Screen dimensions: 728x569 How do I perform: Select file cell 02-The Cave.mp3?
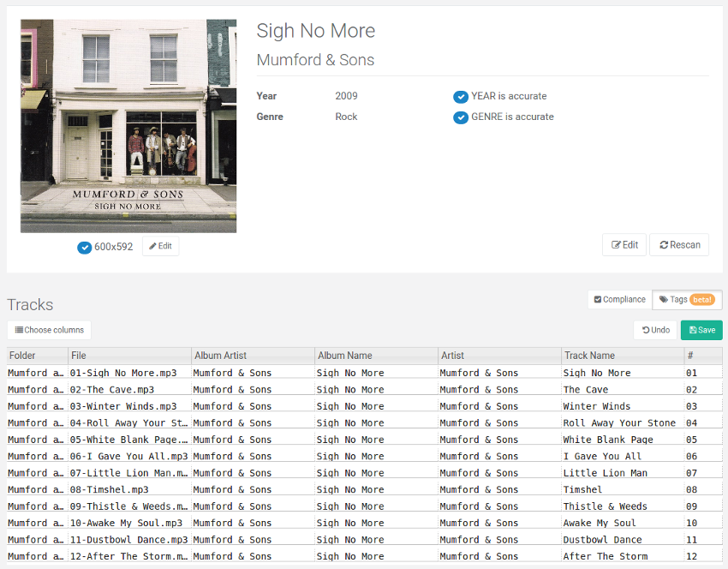[x=129, y=389]
